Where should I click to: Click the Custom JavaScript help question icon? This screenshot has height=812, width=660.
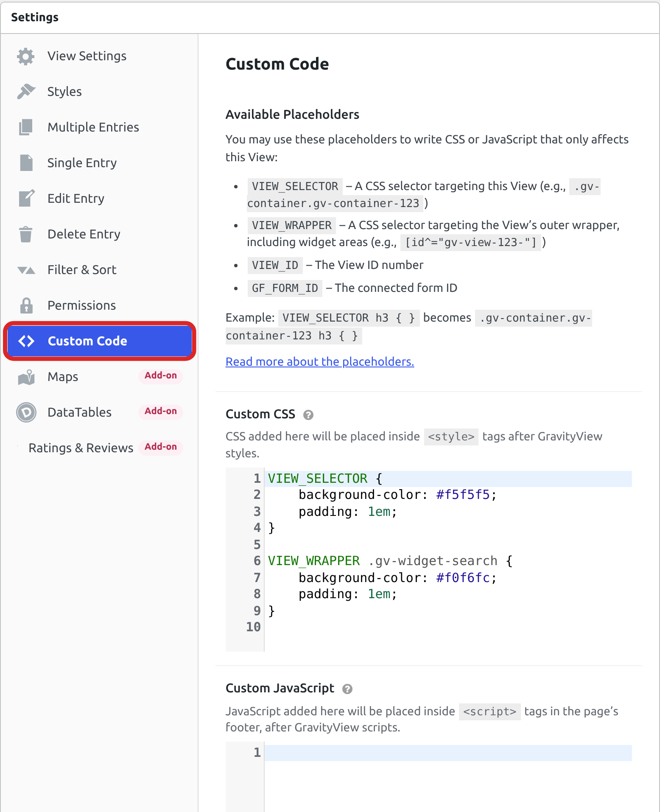point(347,689)
